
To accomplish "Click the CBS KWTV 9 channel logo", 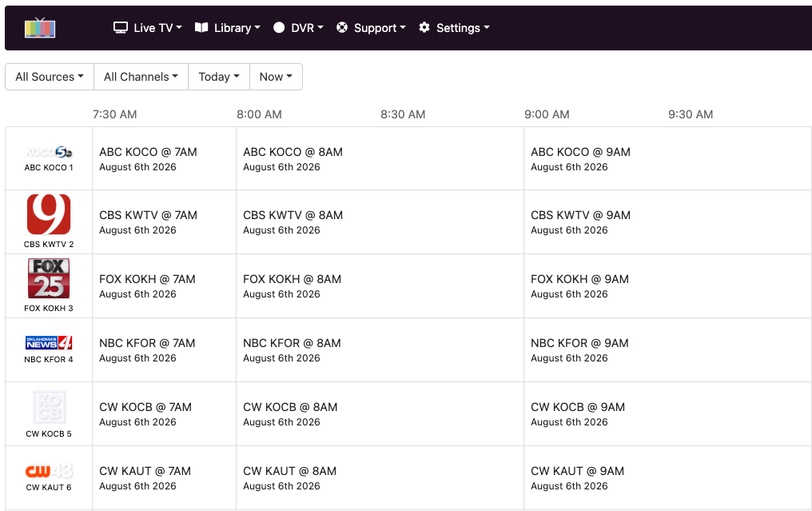I will (x=49, y=214).
